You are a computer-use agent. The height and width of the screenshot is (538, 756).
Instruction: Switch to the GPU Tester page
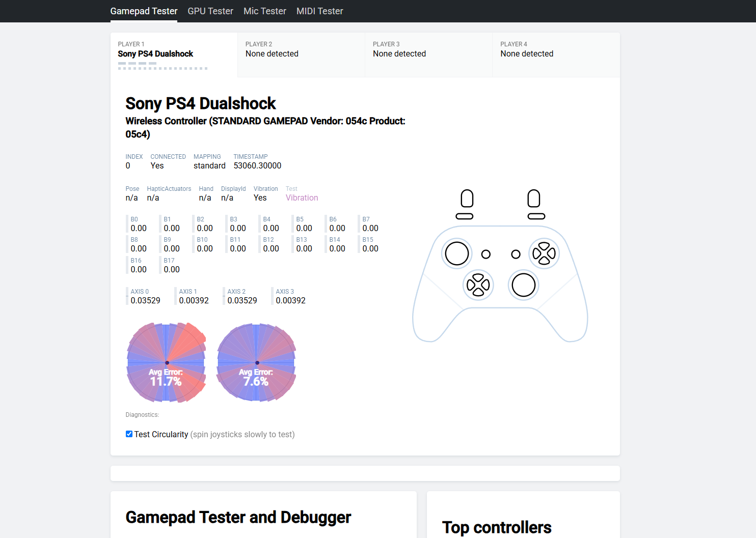[x=210, y=11]
